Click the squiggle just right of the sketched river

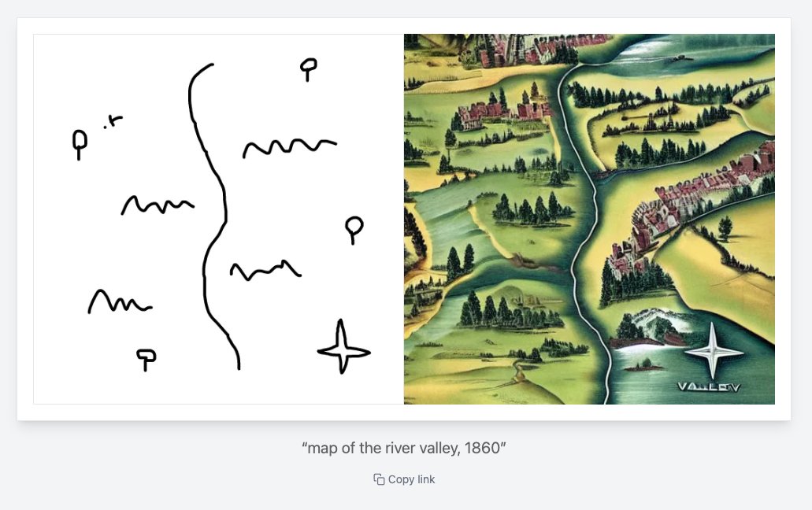[x=265, y=270]
